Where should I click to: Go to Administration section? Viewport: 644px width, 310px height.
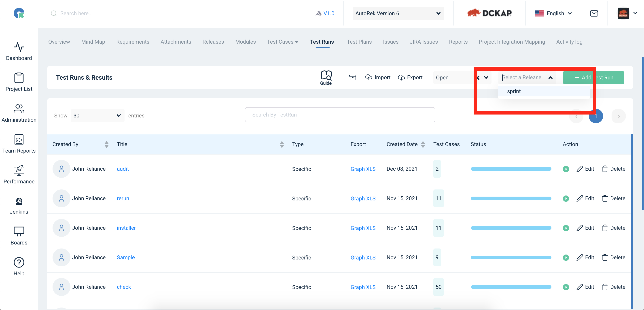(x=19, y=113)
